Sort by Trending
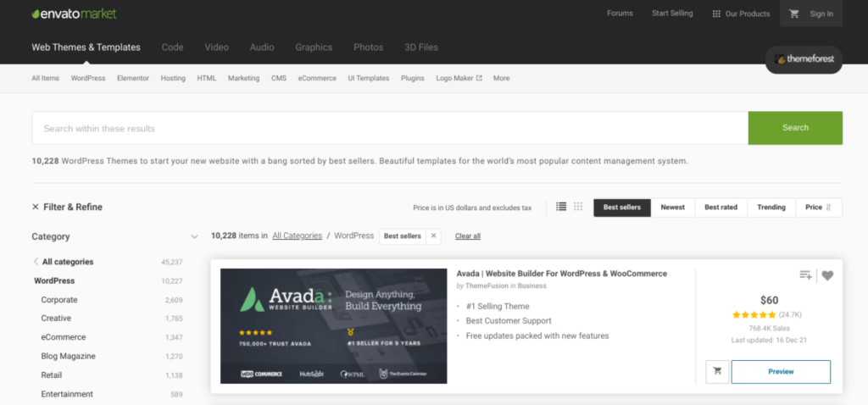 click(771, 208)
